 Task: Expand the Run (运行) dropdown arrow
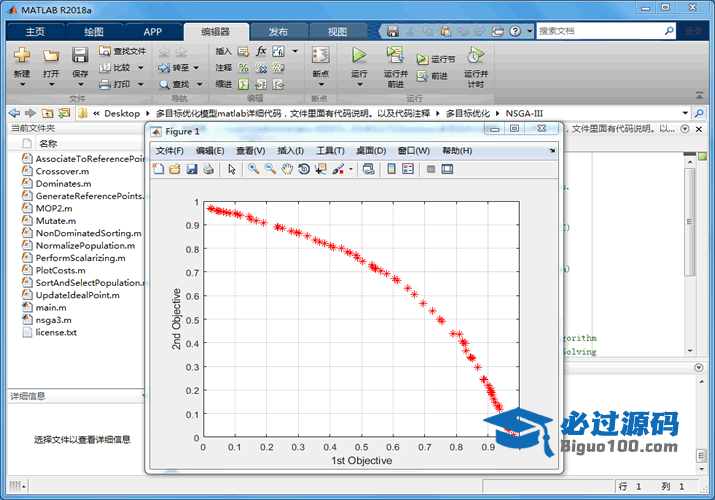pyautogui.click(x=359, y=84)
